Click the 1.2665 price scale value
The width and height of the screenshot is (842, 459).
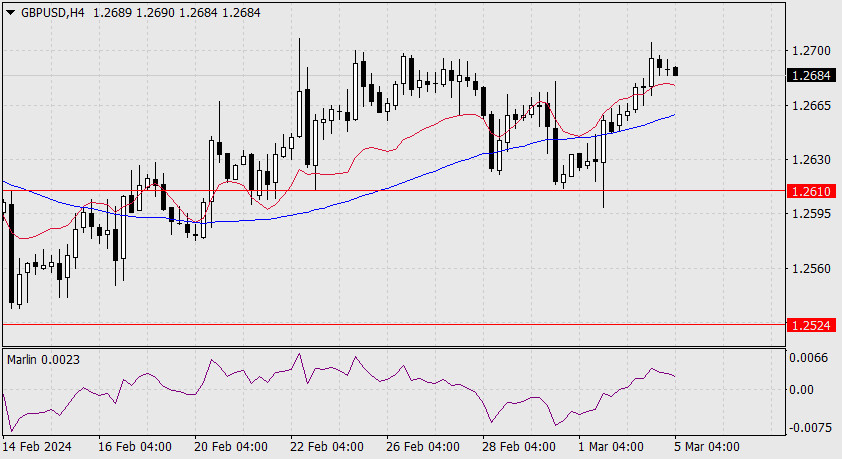pos(811,106)
